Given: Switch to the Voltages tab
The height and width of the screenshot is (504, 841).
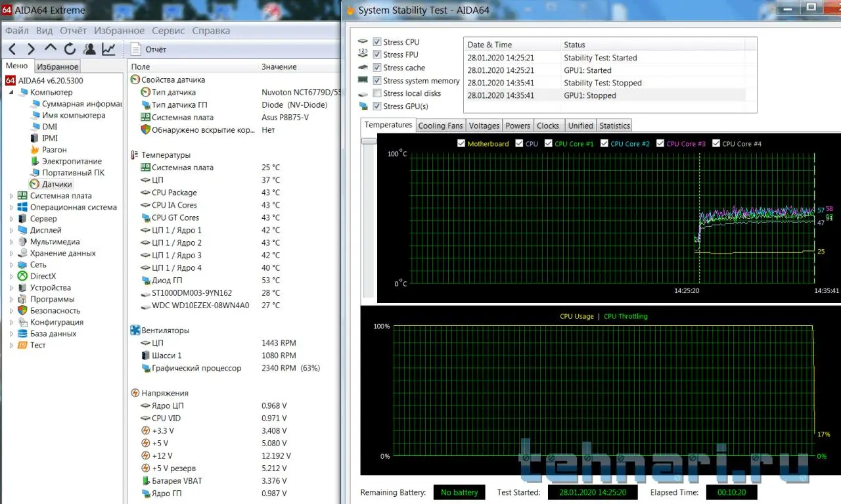Looking at the screenshot, I should pos(484,126).
